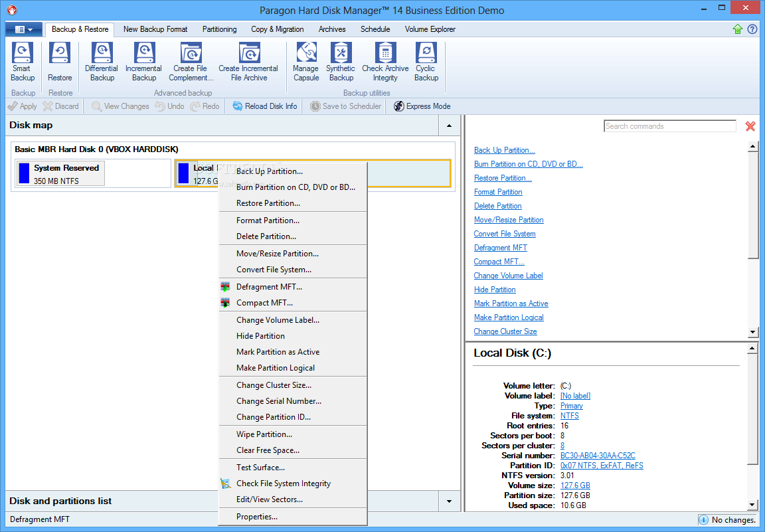Click Create Incremental File Archive icon
The image size is (765, 532).
coord(249,62)
